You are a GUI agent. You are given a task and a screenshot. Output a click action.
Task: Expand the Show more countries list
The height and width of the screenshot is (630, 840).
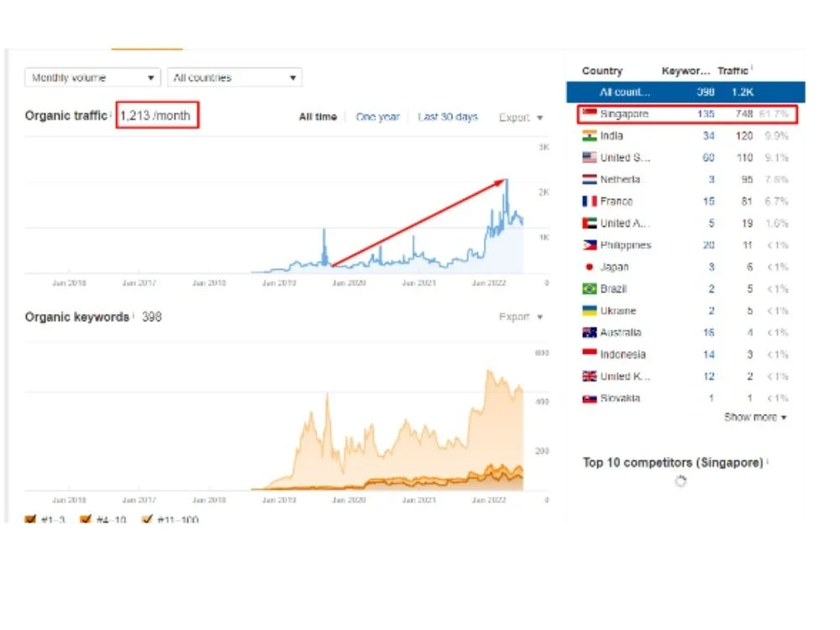[755, 417]
